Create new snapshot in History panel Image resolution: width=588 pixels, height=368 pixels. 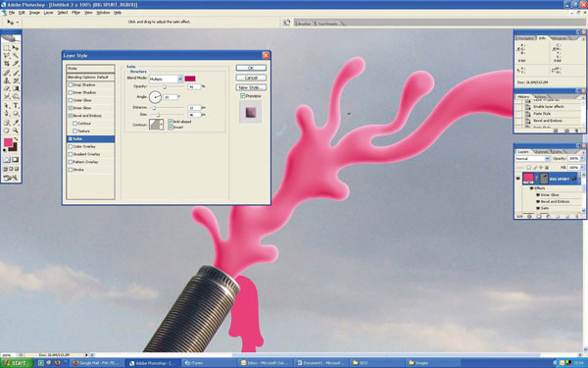pos(566,131)
